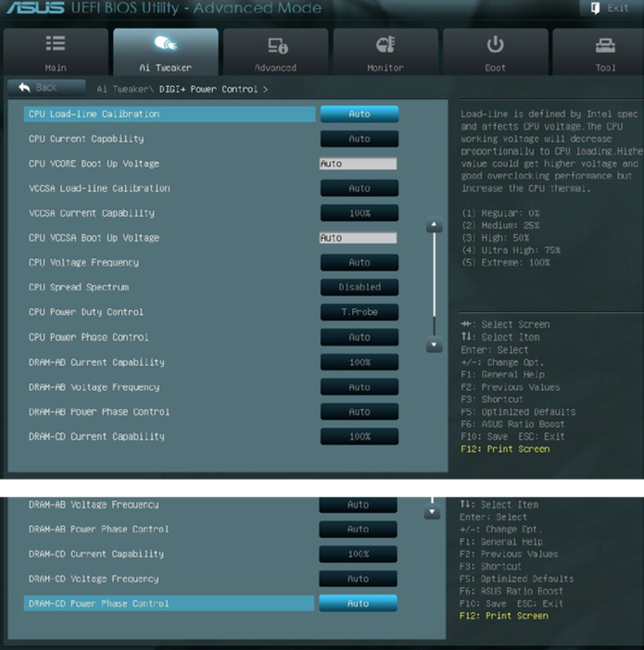The height and width of the screenshot is (650, 644).
Task: Click scroll down arrow in upper panel
Action: (434, 345)
